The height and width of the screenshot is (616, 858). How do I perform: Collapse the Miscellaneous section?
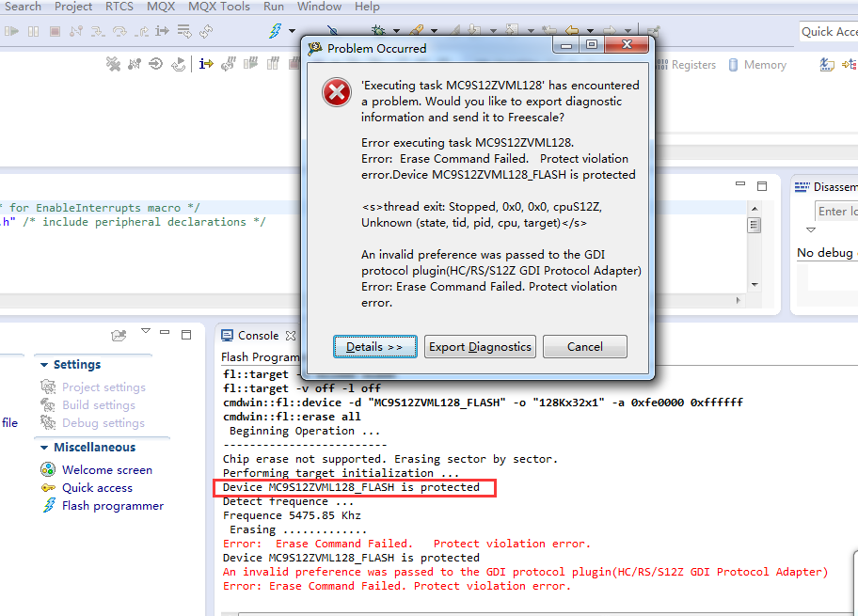(44, 448)
